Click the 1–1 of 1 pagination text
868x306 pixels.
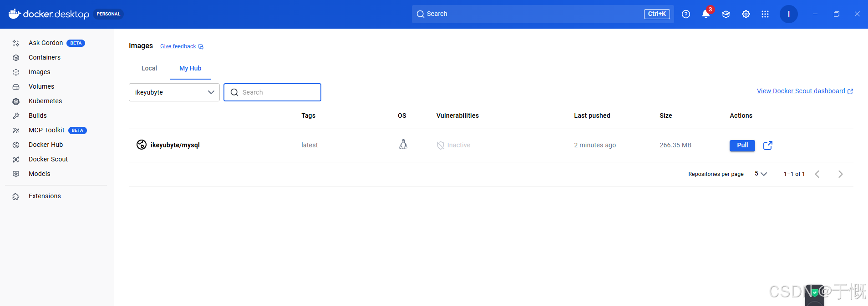[794, 174]
